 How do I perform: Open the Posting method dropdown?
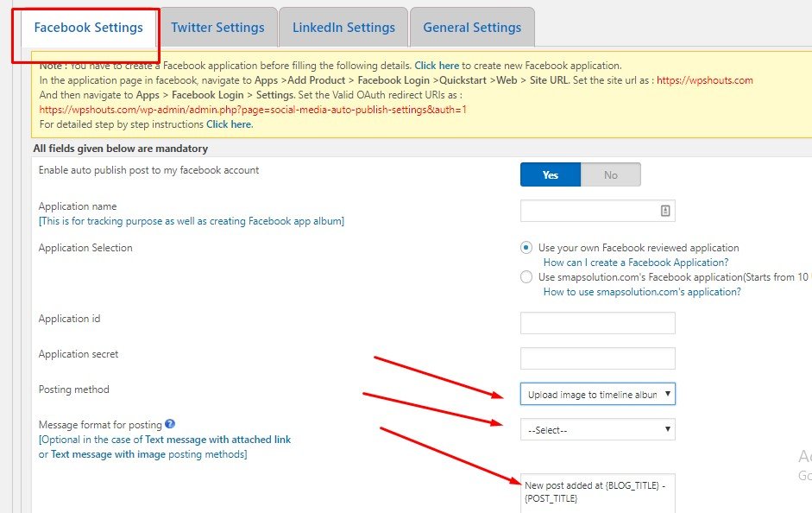pyautogui.click(x=598, y=394)
